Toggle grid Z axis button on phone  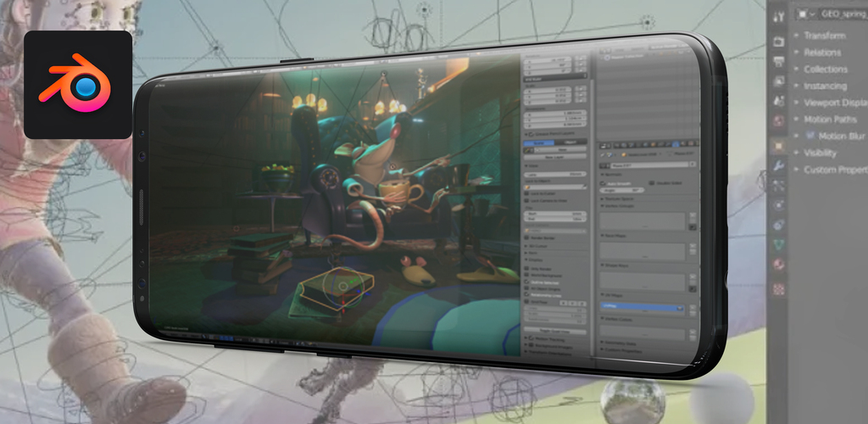pos(581,304)
